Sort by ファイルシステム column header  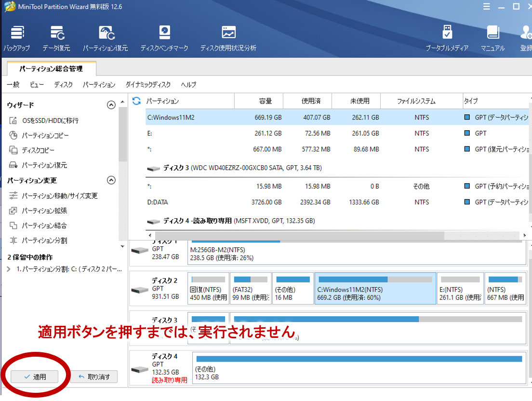tap(421, 101)
